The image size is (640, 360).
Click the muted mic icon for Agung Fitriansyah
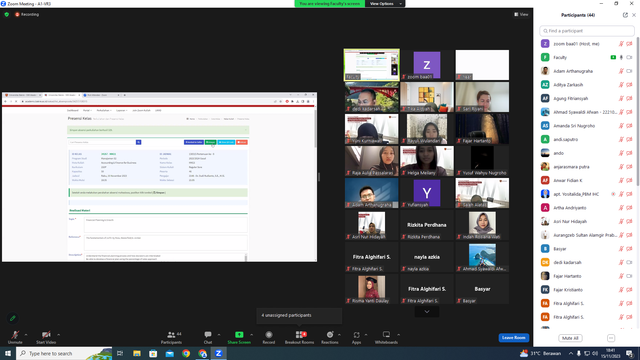[621, 98]
